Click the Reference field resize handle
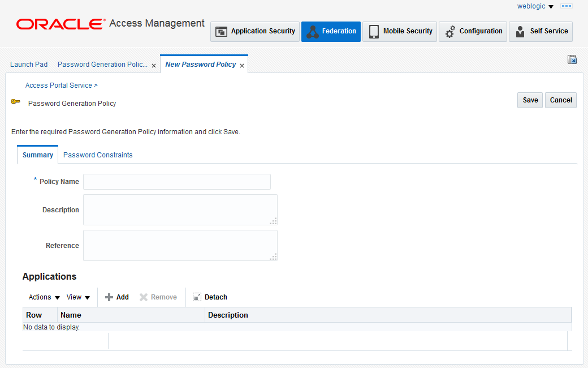This screenshot has width=588, height=368. point(274,257)
